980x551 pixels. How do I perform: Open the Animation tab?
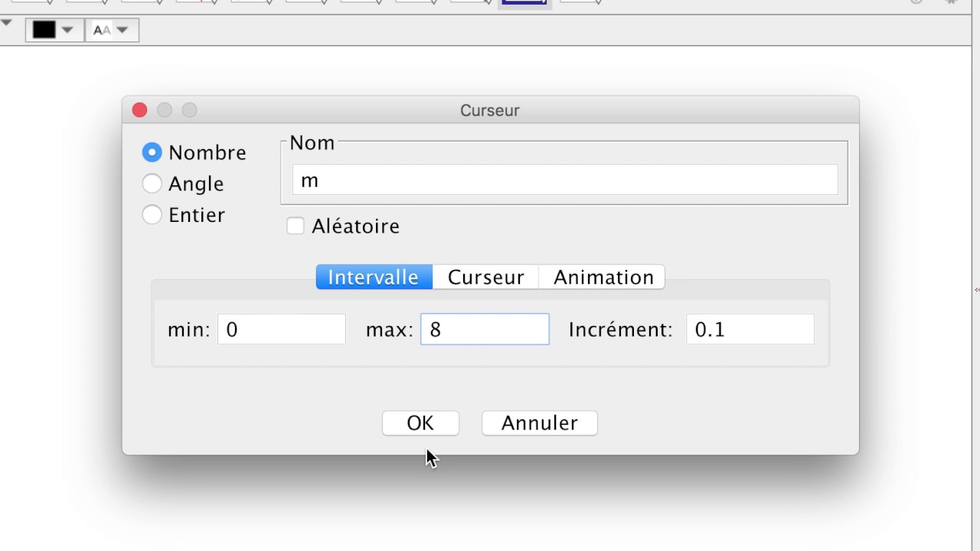click(603, 277)
